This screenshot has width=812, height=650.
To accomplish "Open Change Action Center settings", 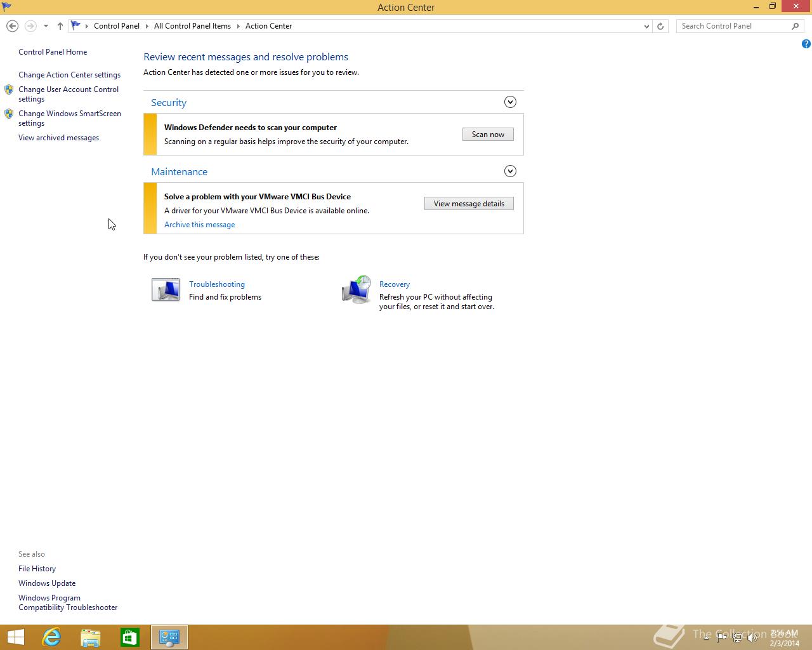I will (x=69, y=75).
